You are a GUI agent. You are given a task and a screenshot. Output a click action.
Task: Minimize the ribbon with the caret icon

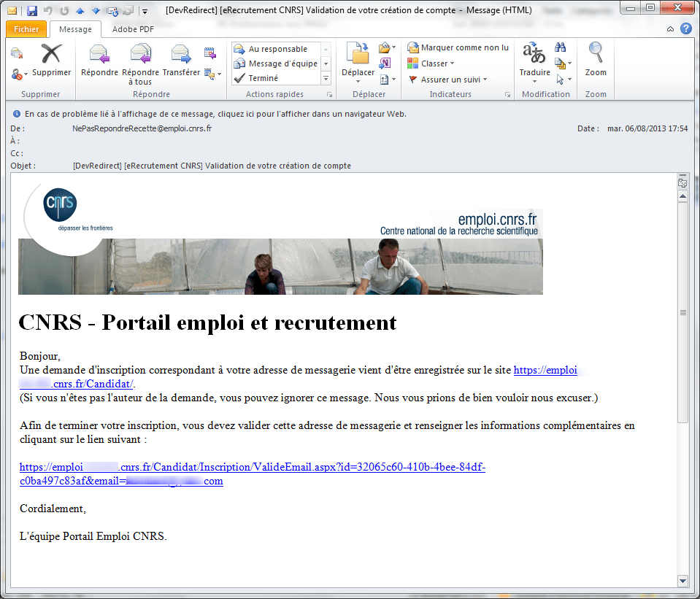tap(670, 29)
